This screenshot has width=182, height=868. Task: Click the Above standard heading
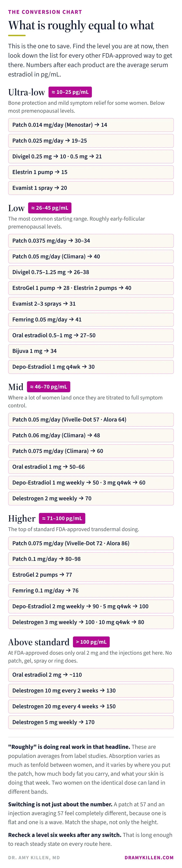tap(39, 642)
